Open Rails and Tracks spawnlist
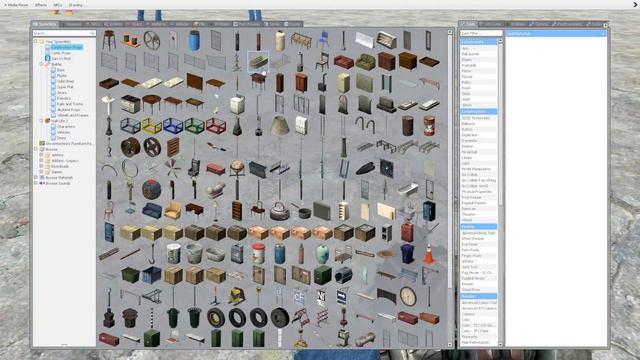640x360 pixels. 70,104
